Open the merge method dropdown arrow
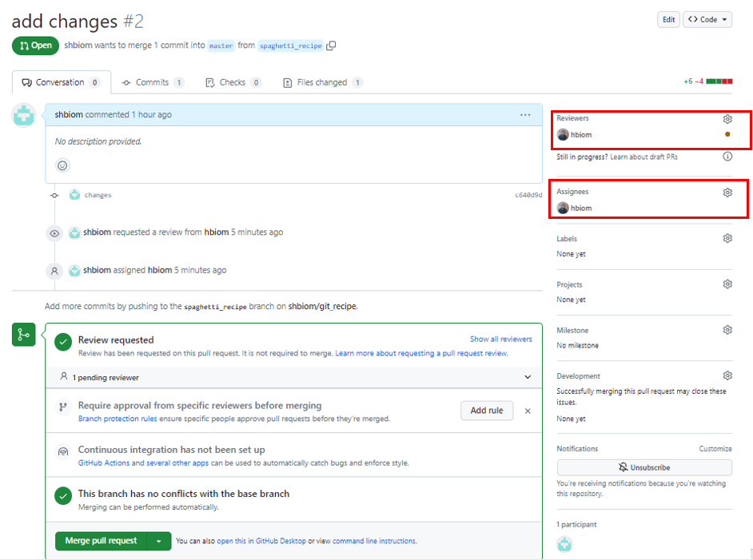 (158, 541)
